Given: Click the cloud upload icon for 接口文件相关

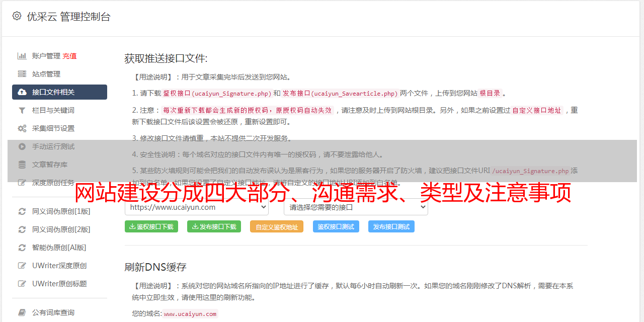Looking at the screenshot, I should (22, 92).
